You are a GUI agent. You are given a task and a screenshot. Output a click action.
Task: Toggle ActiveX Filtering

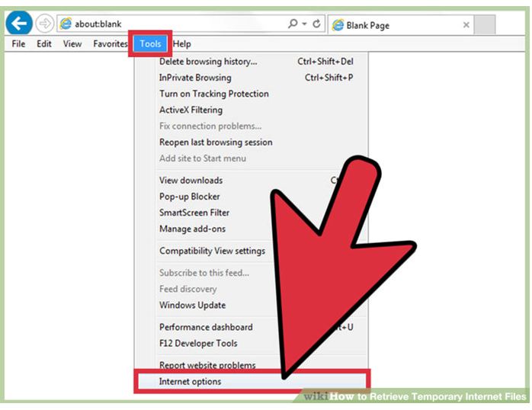(x=251, y=110)
